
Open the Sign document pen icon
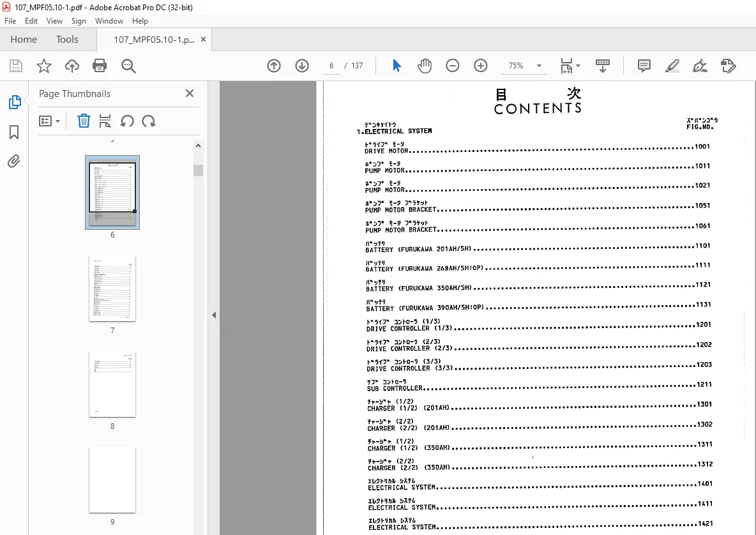point(700,66)
